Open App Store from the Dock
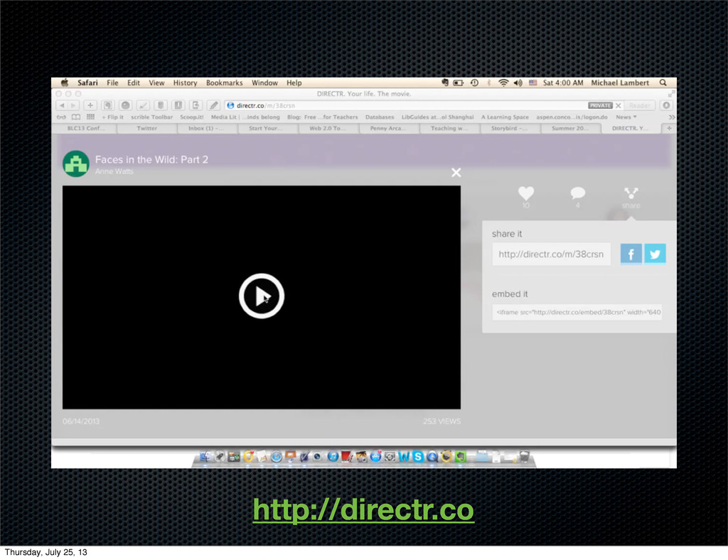 [x=375, y=456]
